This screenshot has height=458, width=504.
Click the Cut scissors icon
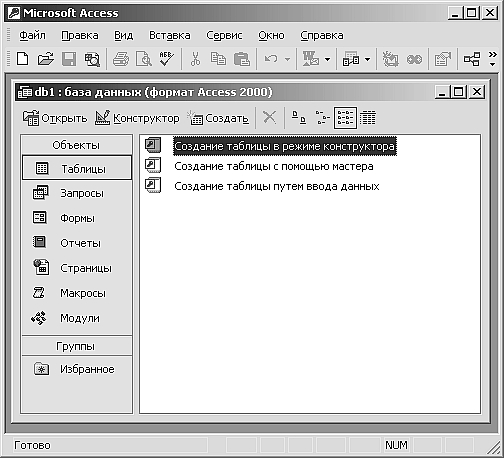point(196,59)
